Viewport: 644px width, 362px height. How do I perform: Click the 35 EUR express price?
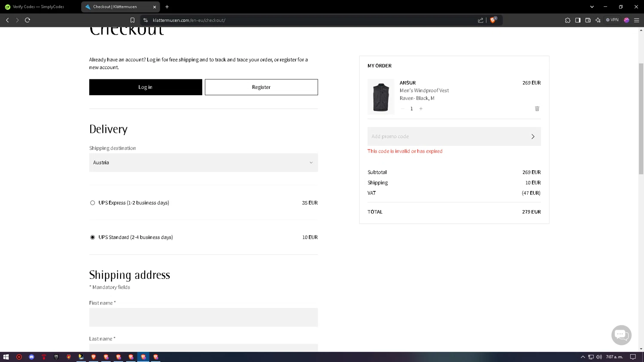click(310, 203)
